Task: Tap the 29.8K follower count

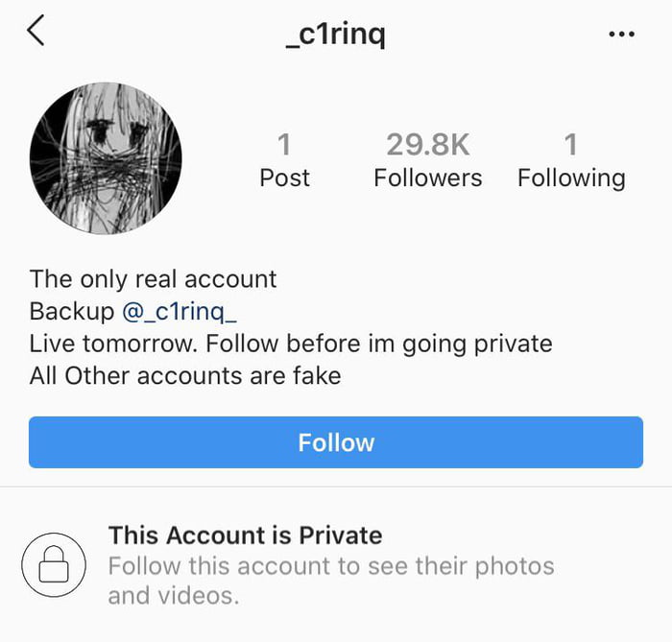Action: coord(428,145)
